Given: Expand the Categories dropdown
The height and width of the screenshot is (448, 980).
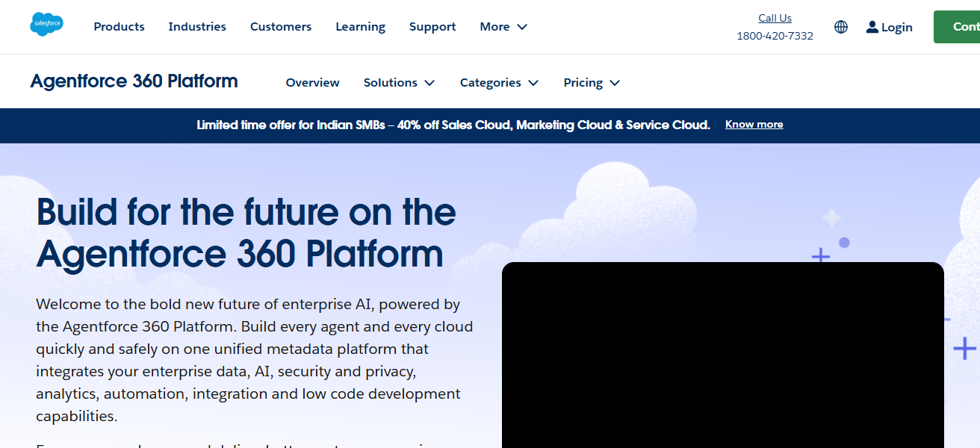Looking at the screenshot, I should click(x=499, y=82).
